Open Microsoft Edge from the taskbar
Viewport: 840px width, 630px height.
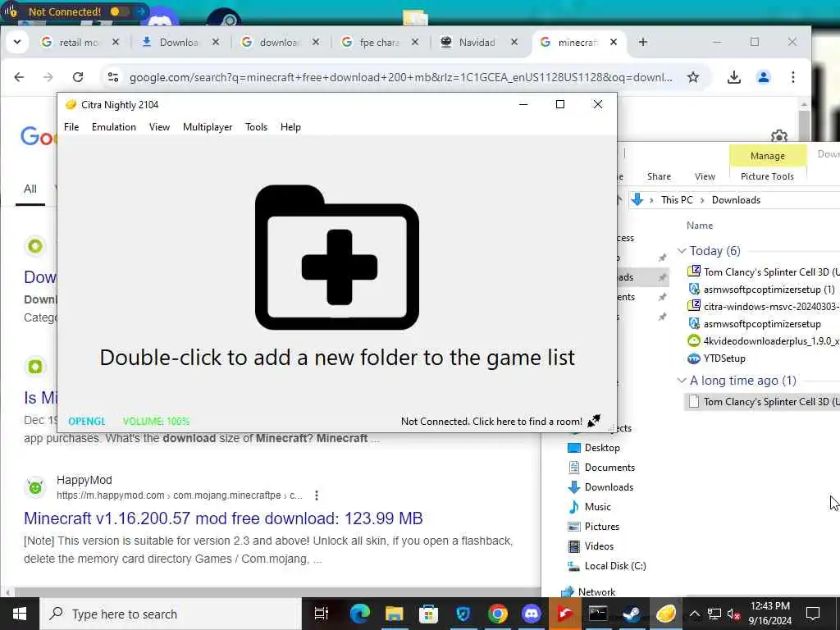359,614
